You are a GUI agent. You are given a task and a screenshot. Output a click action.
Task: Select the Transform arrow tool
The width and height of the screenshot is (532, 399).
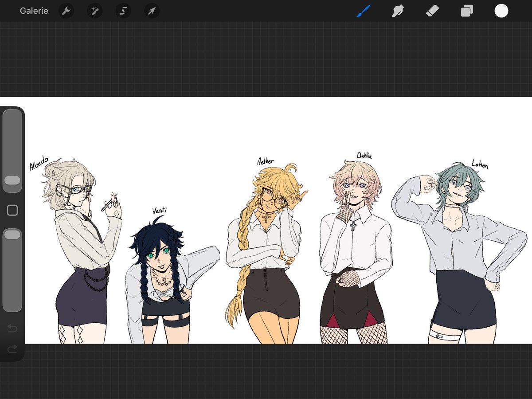click(x=152, y=11)
